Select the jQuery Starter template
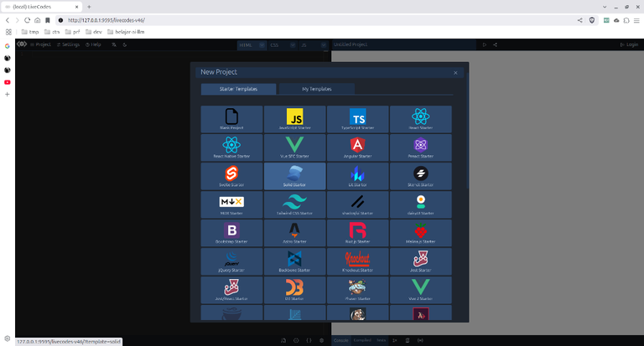 (x=231, y=261)
